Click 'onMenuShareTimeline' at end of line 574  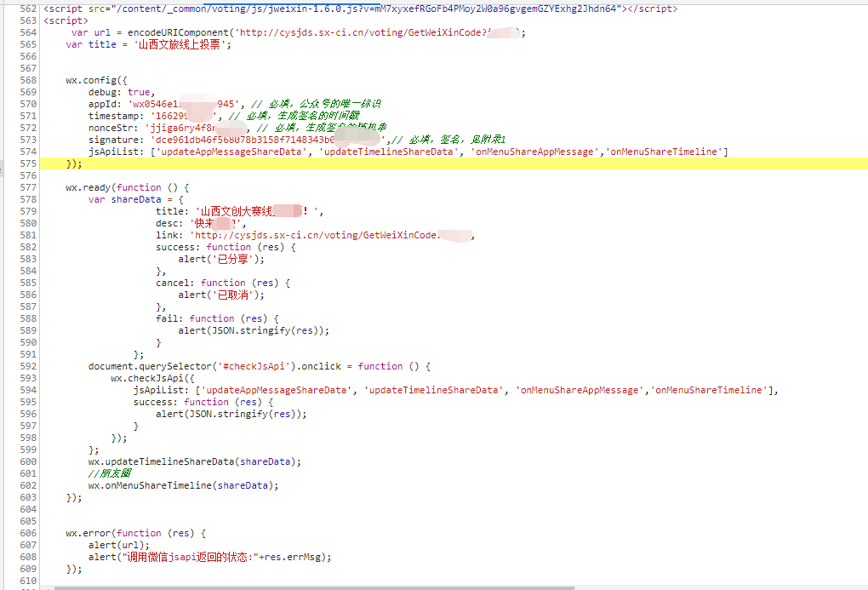[664, 152]
